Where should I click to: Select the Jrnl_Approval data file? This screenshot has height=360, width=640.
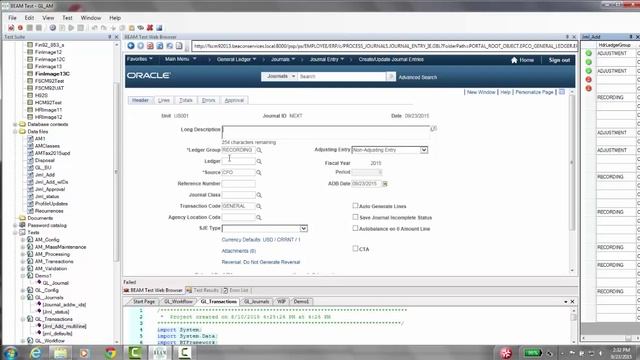[x=50, y=189]
